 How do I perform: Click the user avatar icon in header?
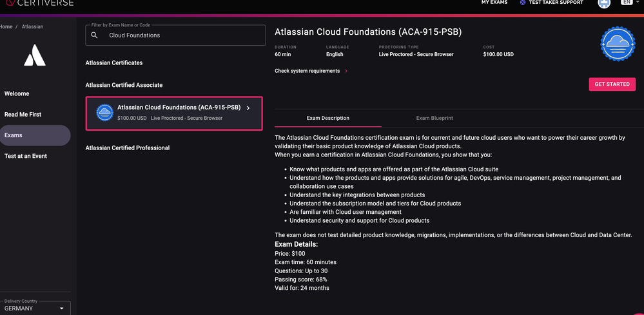604,3
